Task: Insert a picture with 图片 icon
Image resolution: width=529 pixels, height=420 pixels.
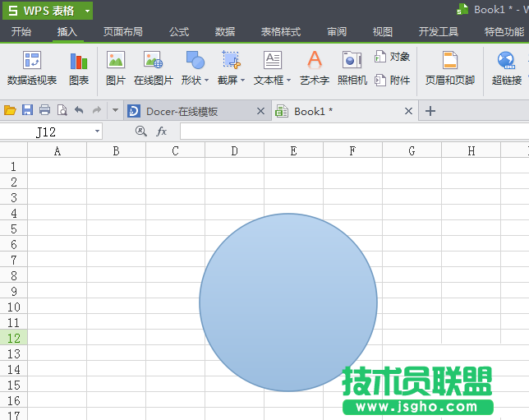Action: 116,69
